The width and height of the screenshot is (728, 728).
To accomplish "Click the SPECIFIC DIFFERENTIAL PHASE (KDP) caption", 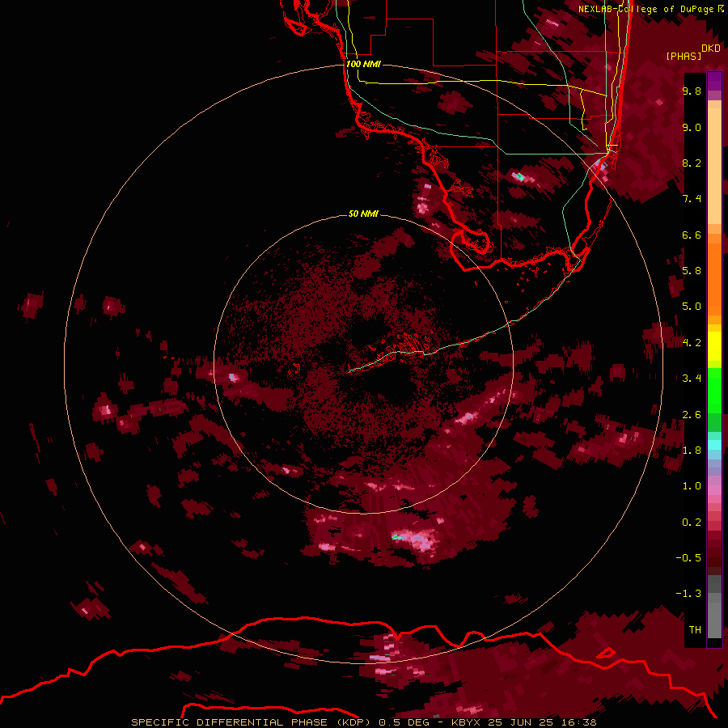I will [x=251, y=722].
